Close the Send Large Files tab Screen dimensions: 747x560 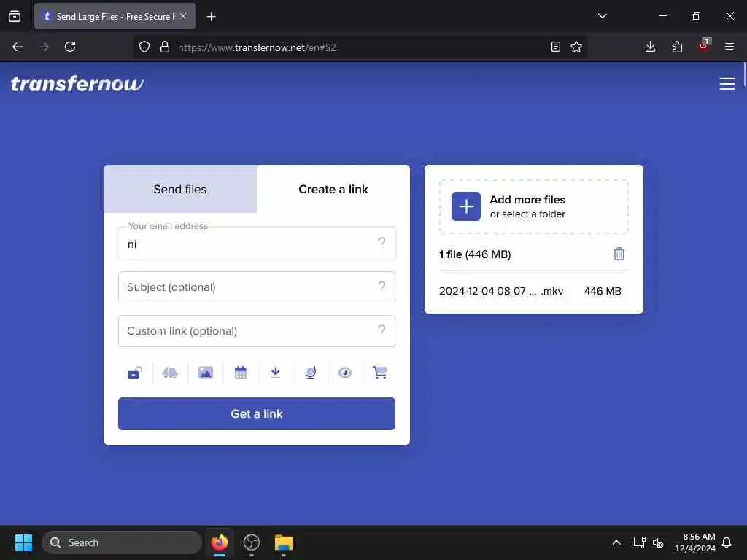[183, 16]
